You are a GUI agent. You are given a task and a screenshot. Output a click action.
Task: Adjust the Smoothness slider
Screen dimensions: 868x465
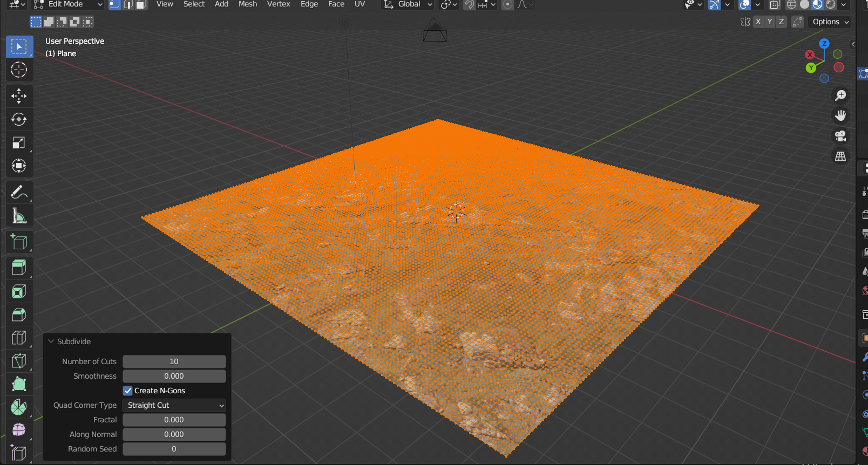click(174, 376)
